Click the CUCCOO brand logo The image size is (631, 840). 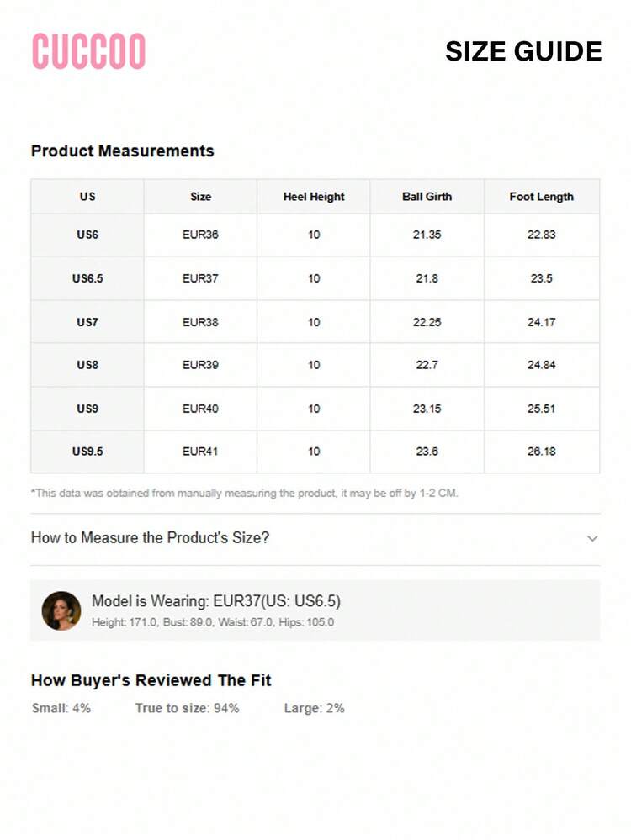pos(88,51)
